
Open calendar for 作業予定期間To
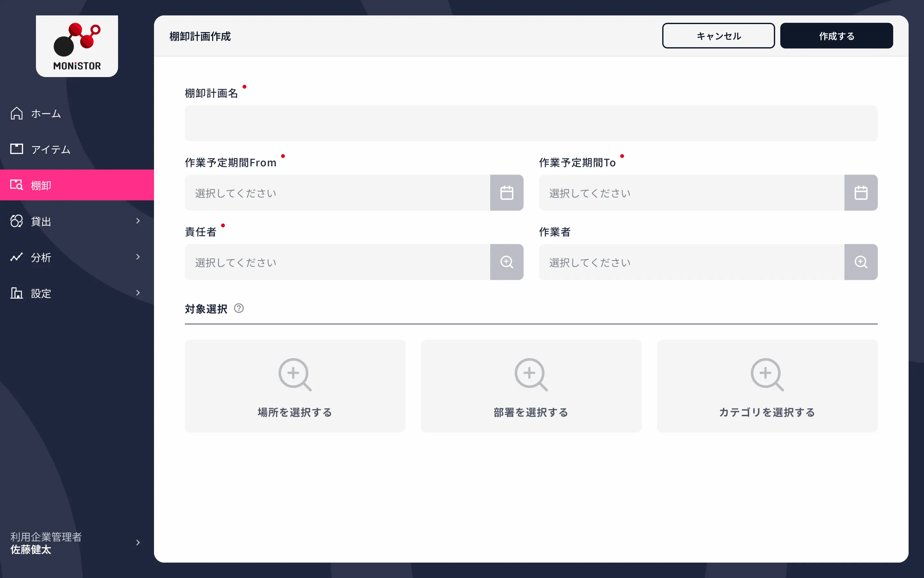point(860,193)
